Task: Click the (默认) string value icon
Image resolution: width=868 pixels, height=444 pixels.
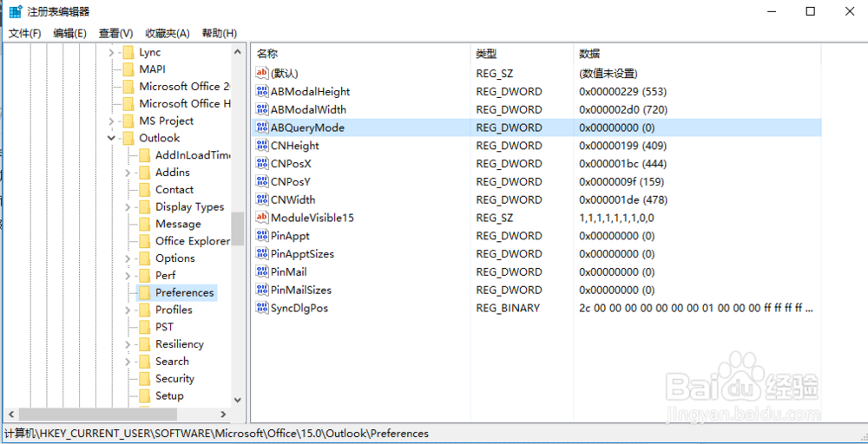Action: pos(262,73)
